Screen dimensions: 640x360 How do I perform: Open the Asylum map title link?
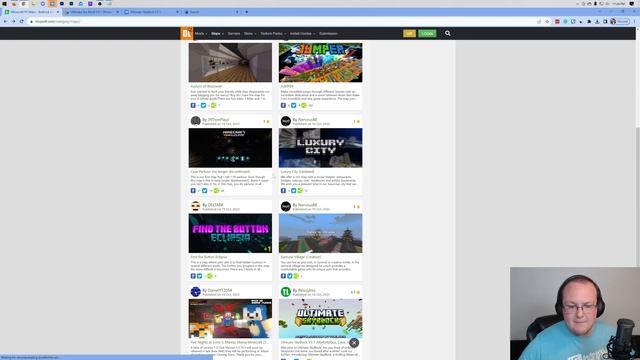point(207,86)
